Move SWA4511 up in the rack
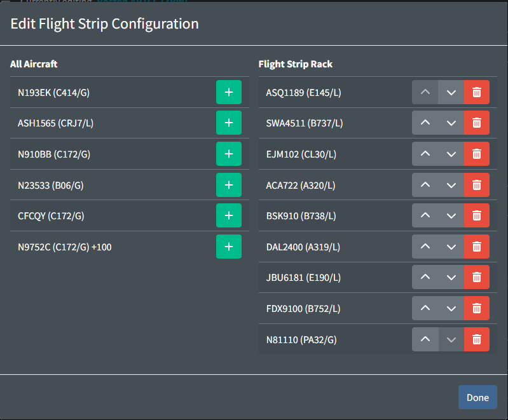 [x=425, y=123]
